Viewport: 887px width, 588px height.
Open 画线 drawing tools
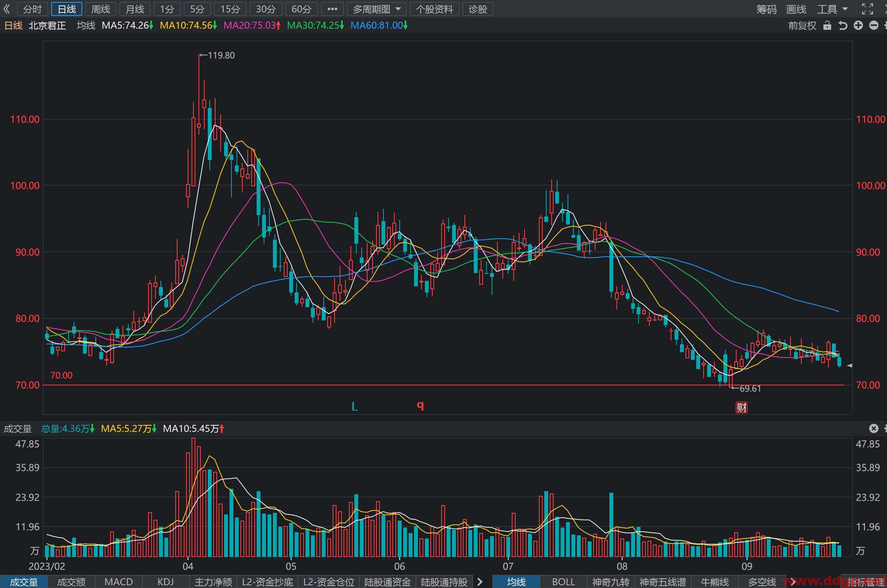click(796, 9)
